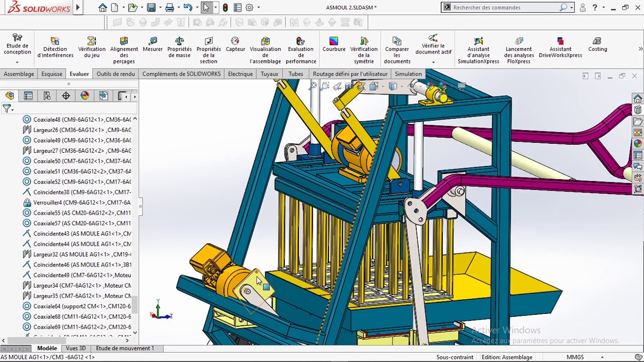Open Compléments de SOLIDWORKS tab

tap(182, 74)
